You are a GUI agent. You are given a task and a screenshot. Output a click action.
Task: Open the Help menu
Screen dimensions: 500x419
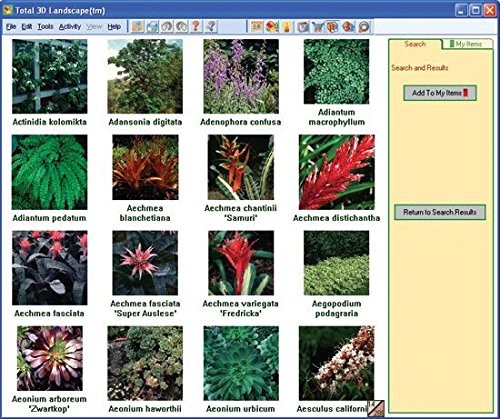pyautogui.click(x=114, y=27)
